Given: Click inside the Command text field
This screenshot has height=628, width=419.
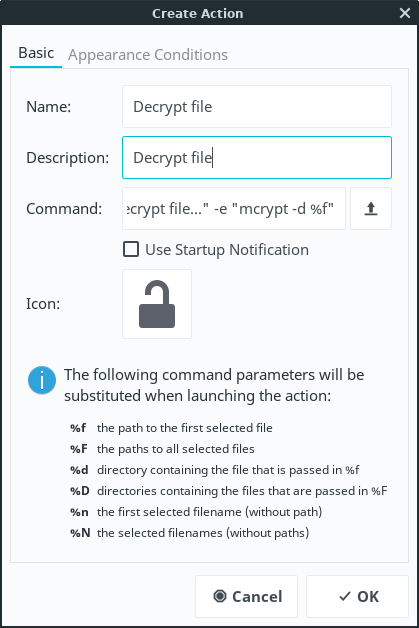Looking at the screenshot, I should (x=234, y=208).
